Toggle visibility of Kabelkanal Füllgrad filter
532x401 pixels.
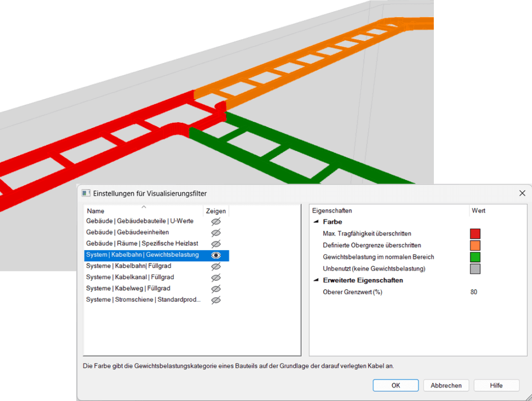point(216,278)
